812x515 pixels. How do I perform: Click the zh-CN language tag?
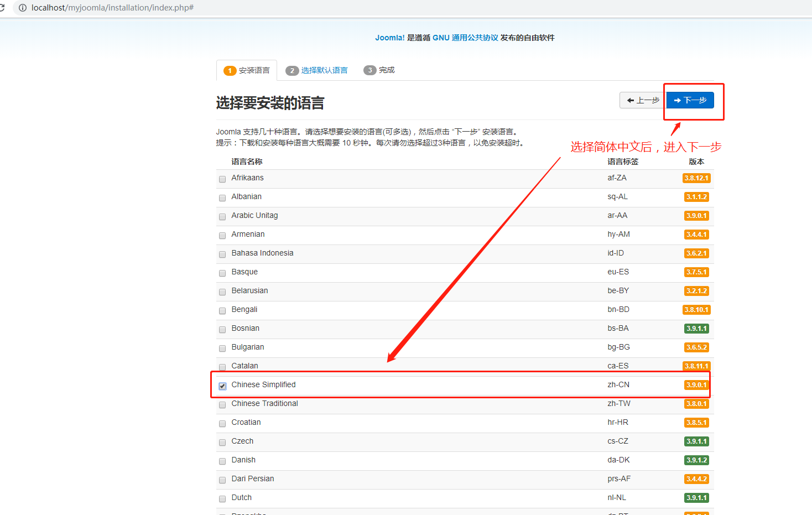click(x=618, y=384)
